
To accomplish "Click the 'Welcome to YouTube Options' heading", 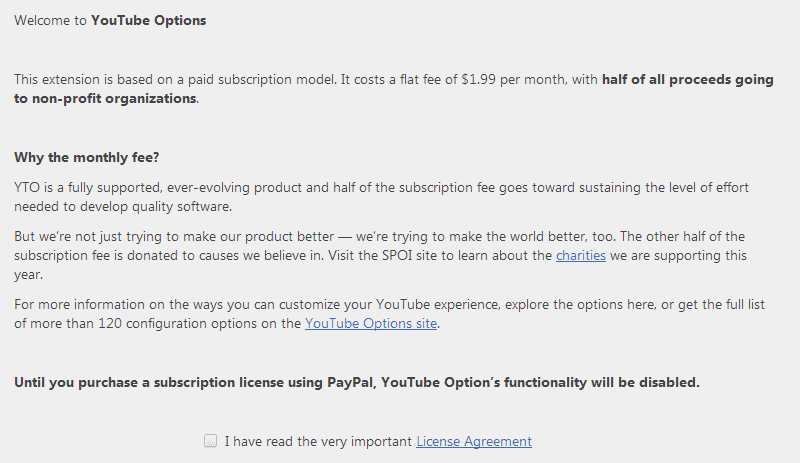I will pos(110,20).
